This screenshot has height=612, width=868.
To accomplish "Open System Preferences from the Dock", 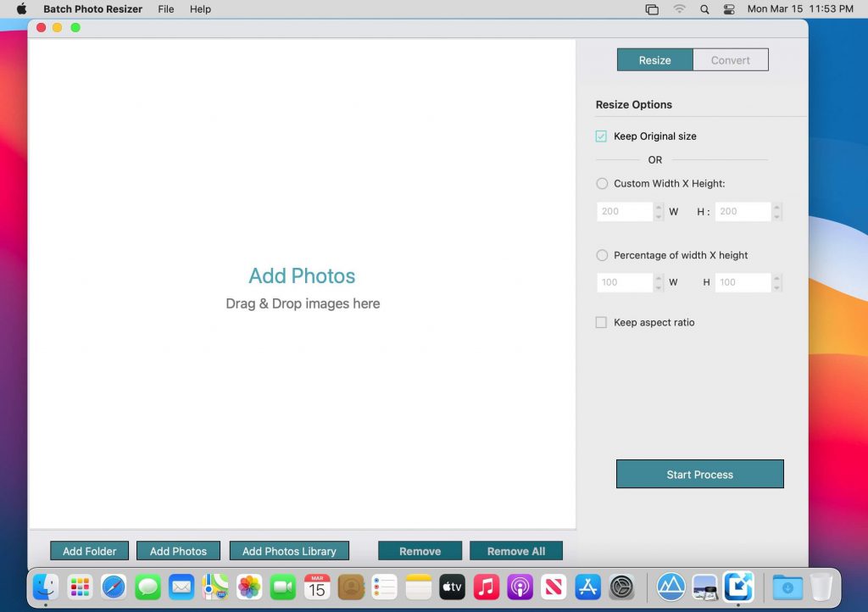I will click(x=622, y=587).
